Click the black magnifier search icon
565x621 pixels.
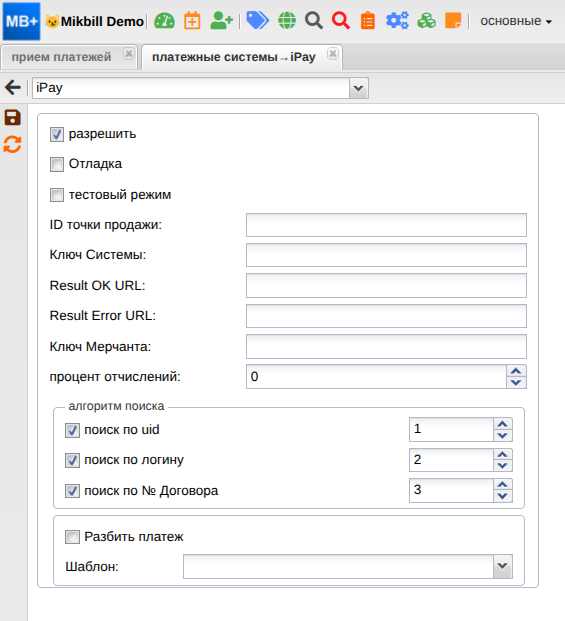(x=314, y=21)
